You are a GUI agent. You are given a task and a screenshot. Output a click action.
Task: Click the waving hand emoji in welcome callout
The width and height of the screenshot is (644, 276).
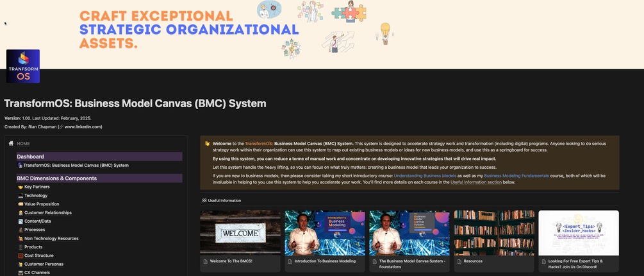pos(207,144)
